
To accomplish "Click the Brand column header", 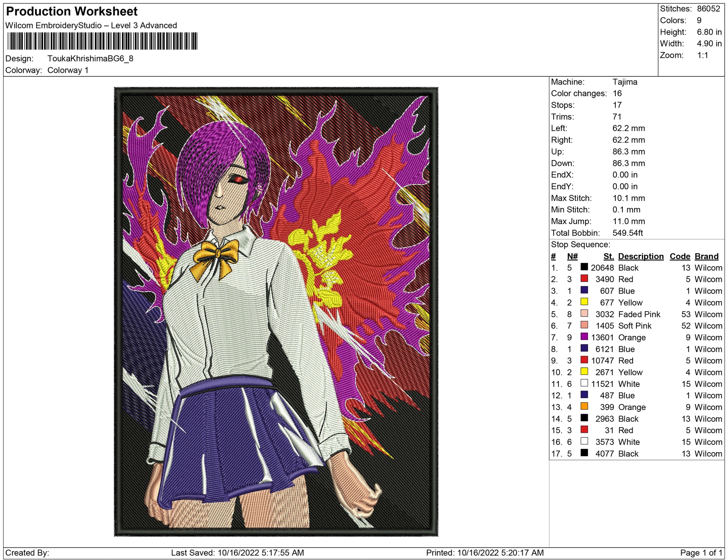I will click(x=706, y=256).
